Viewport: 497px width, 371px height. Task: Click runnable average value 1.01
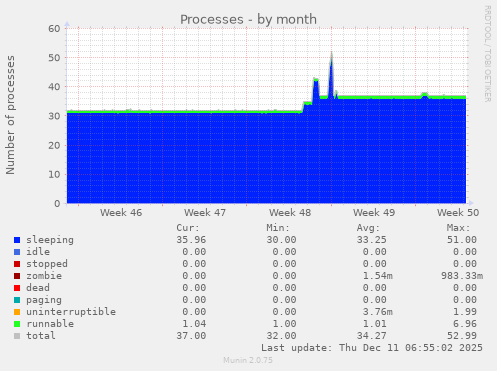pos(374,324)
